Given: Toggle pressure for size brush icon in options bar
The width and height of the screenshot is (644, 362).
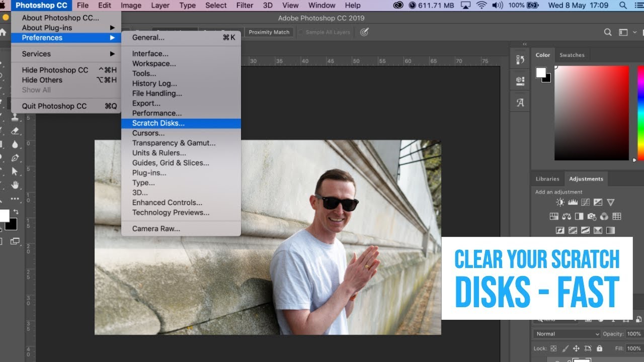Looking at the screenshot, I should (365, 32).
